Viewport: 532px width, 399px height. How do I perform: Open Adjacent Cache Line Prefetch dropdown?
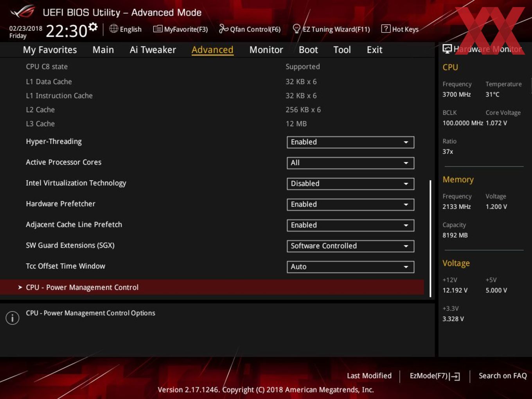click(350, 225)
